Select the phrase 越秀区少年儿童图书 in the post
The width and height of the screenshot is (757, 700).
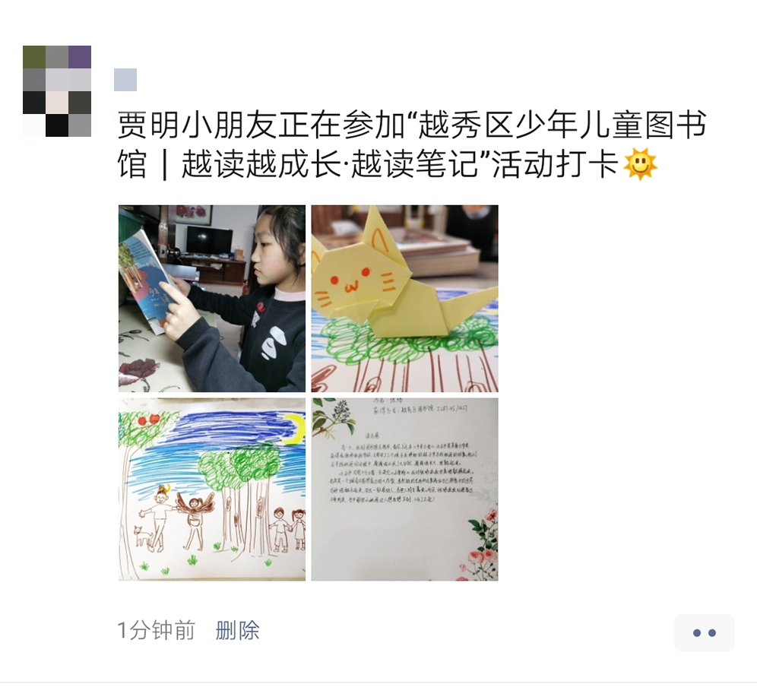tap(562, 125)
